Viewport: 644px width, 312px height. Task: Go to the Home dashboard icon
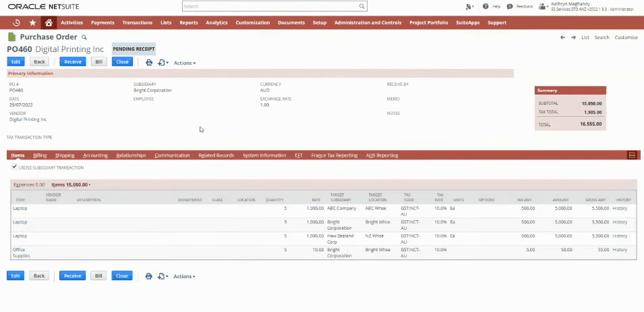49,22
